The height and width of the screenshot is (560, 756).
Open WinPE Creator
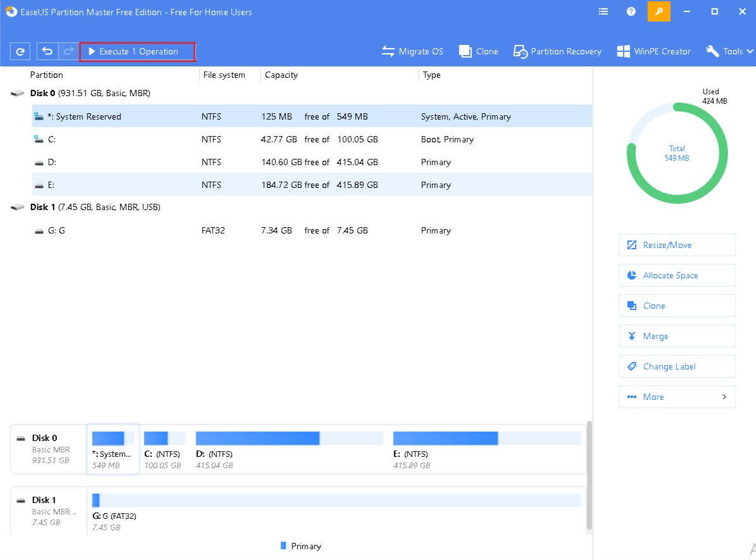pos(654,52)
